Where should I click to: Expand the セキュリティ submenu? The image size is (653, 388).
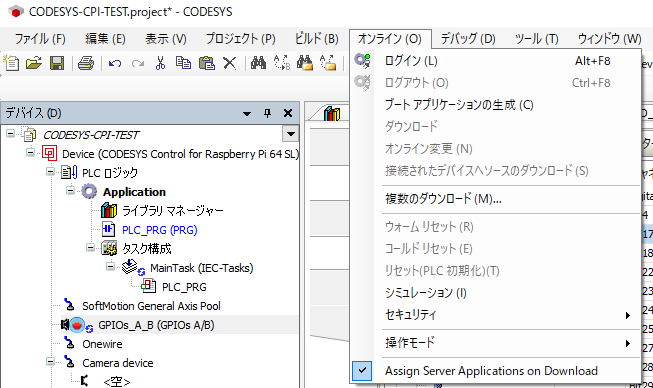[x=628, y=315]
